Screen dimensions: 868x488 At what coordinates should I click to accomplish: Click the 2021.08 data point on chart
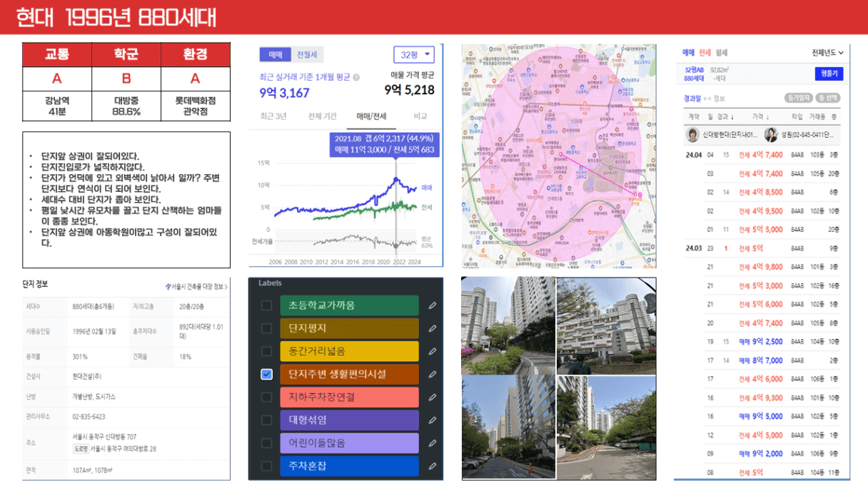click(396, 178)
